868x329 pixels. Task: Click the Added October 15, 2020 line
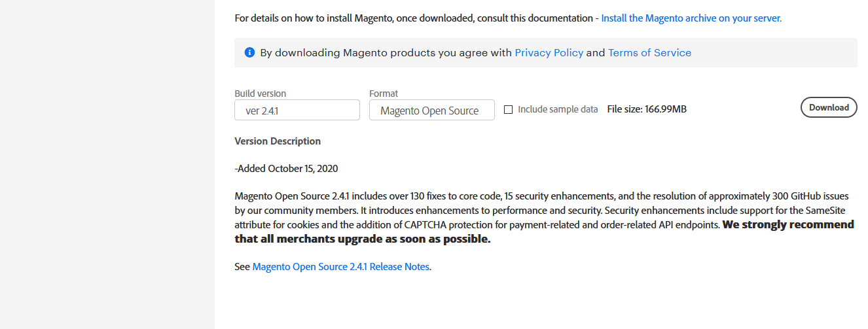(x=287, y=169)
